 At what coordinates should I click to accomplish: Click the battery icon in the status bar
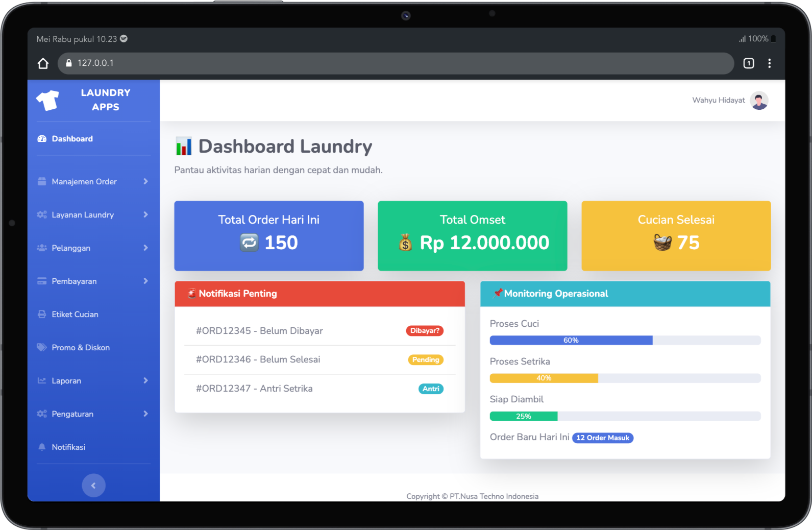coord(774,39)
